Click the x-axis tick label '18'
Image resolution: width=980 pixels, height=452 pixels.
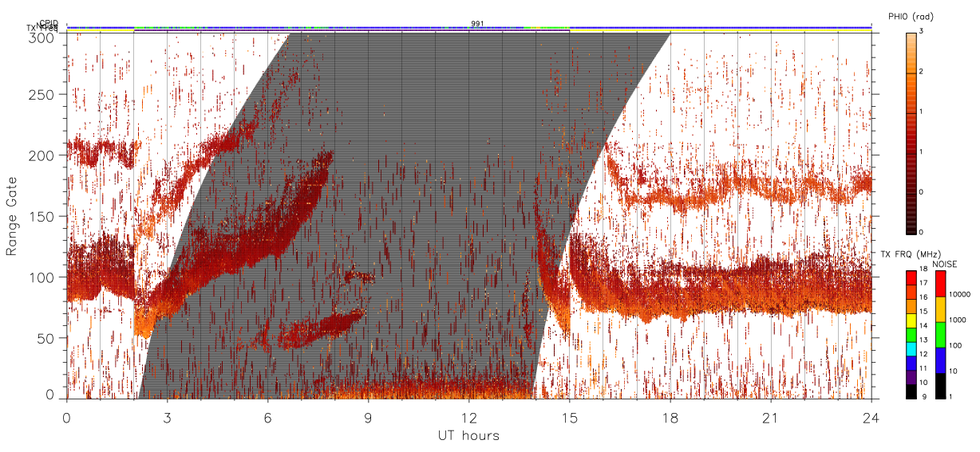[670, 418]
